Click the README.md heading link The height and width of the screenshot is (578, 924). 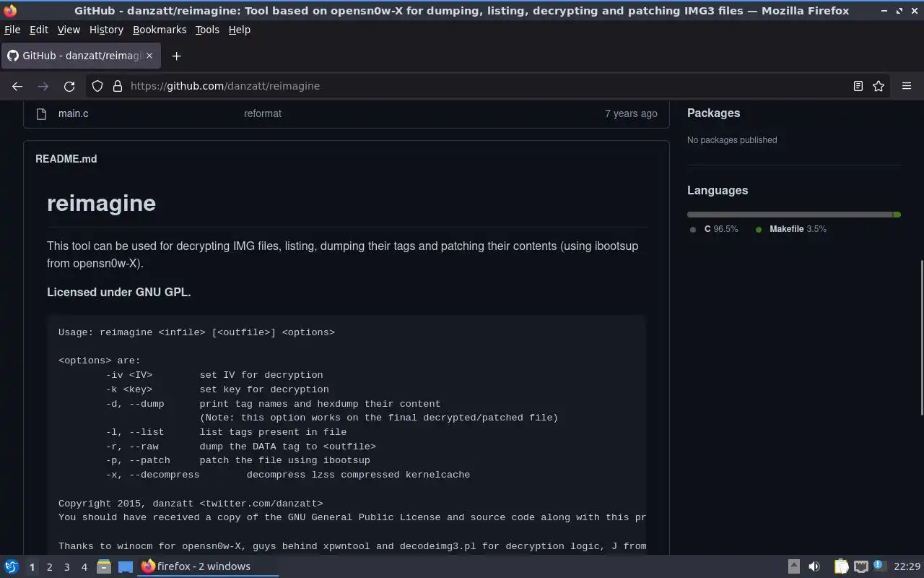click(66, 159)
